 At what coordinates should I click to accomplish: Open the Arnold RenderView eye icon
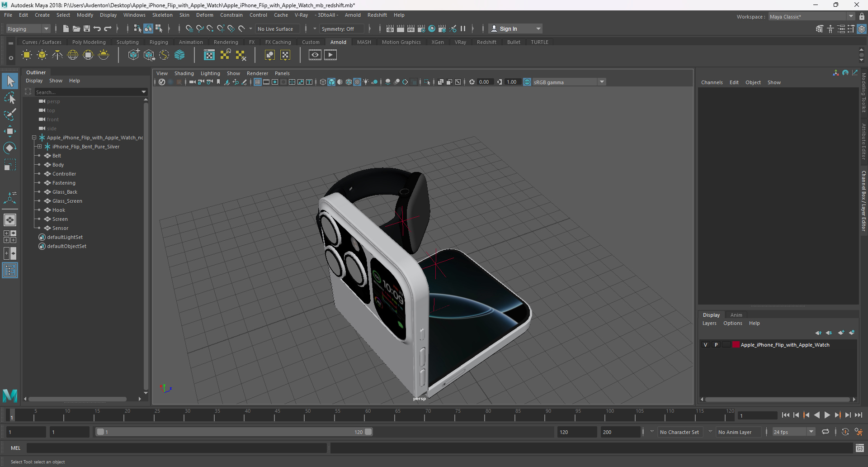click(315, 55)
